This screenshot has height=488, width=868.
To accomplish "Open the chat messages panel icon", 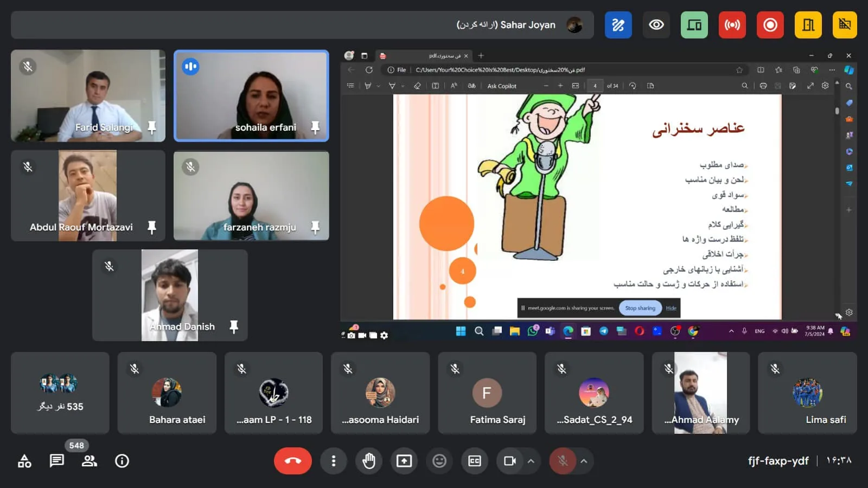I will pyautogui.click(x=57, y=461).
